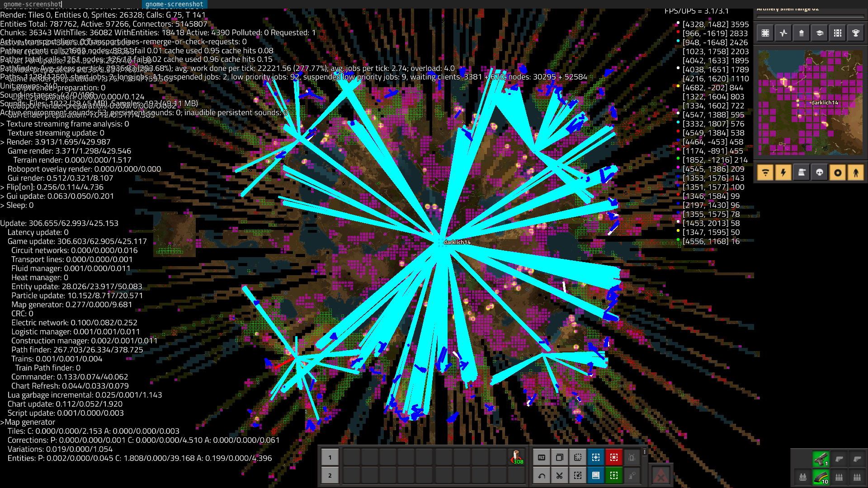Toggle turret range overlay on minimap
Viewport: 868px width, 488px height.
(802, 173)
